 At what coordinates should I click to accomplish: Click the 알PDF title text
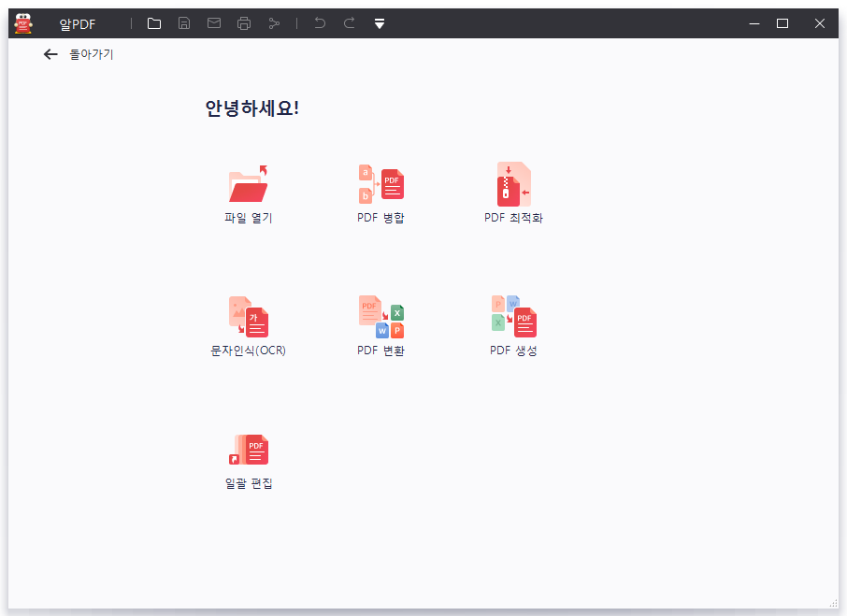point(78,23)
